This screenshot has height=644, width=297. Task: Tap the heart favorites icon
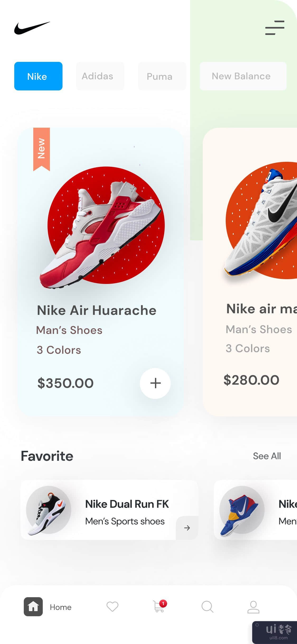pos(112,606)
